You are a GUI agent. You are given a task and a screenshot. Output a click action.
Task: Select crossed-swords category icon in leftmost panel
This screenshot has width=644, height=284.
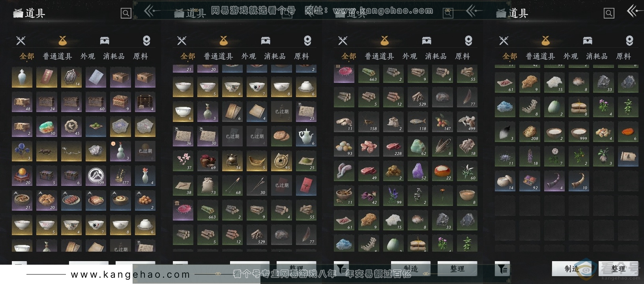21,40
